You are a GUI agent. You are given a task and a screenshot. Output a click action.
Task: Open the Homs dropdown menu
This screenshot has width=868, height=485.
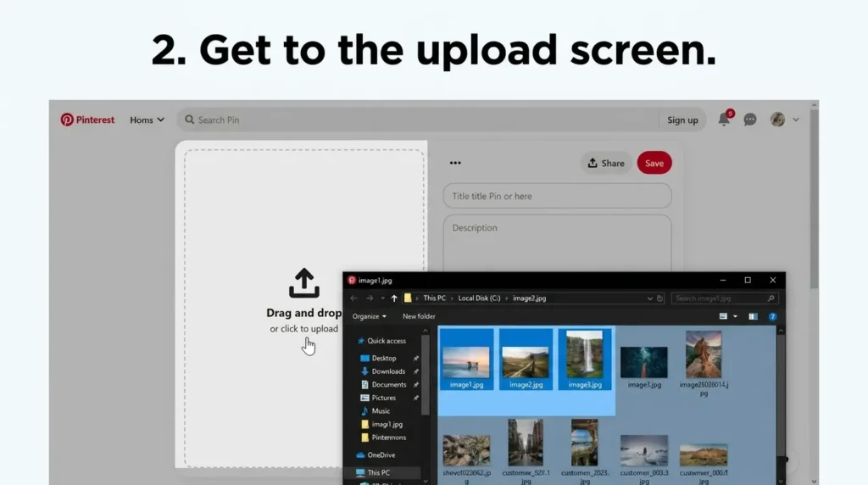click(x=147, y=120)
